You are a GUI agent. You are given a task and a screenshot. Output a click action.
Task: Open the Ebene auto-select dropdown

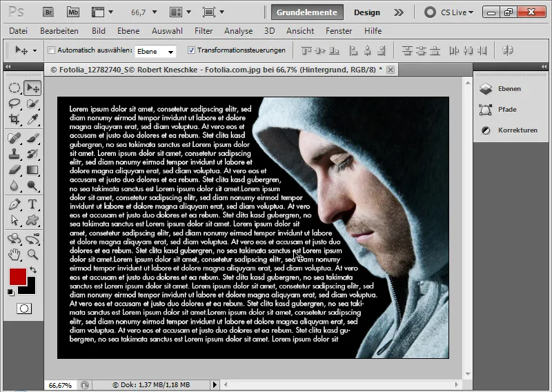pyautogui.click(x=155, y=51)
